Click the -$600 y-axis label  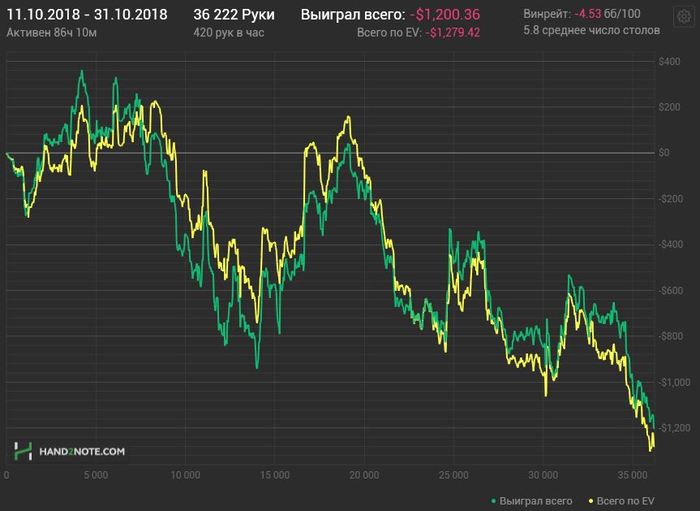pos(671,291)
